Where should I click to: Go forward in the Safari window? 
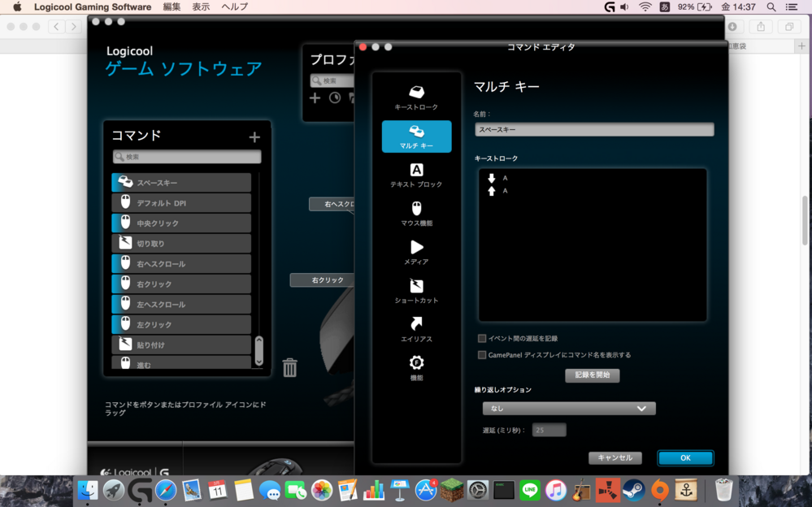click(73, 27)
